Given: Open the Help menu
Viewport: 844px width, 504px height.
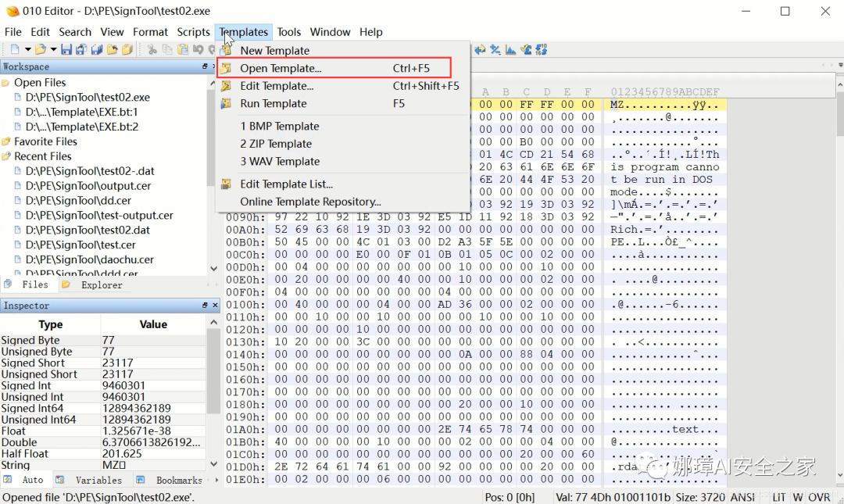Looking at the screenshot, I should point(371,32).
